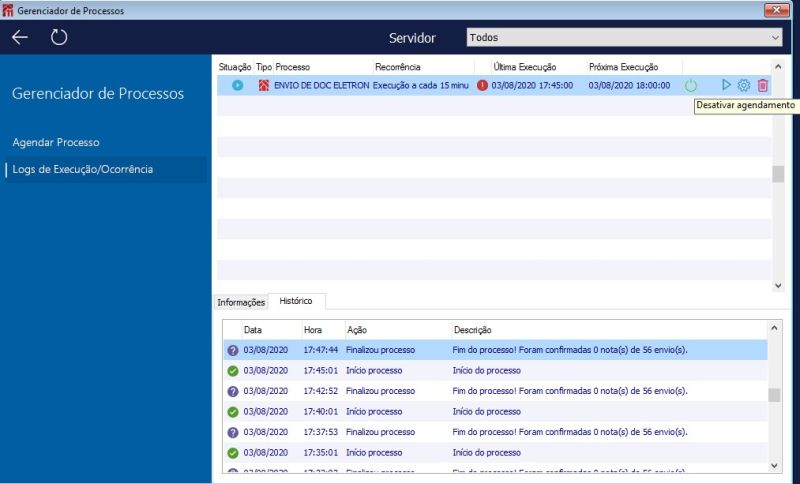The height and width of the screenshot is (484, 800).
Task: Click the Descrição column header in history
Action: pos(472,330)
